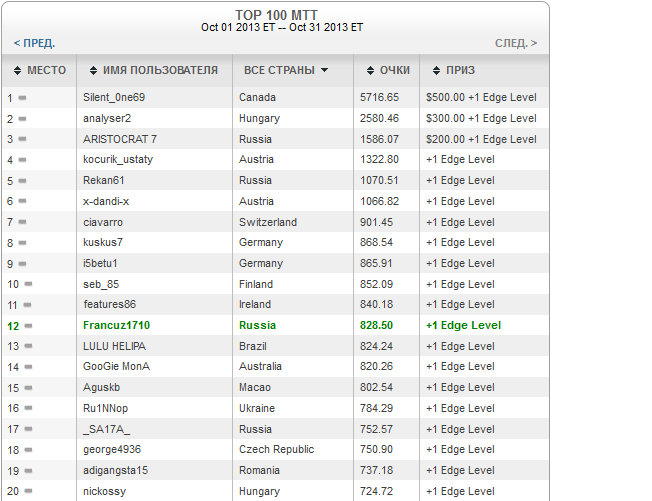The width and height of the screenshot is (652, 501).
Task: Go to next period via СЛЕД. link
Action: [x=515, y=43]
